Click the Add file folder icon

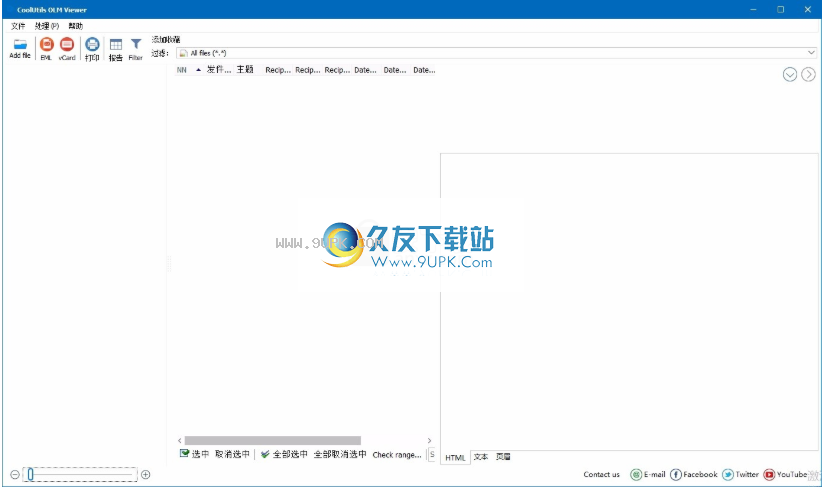click(x=20, y=44)
